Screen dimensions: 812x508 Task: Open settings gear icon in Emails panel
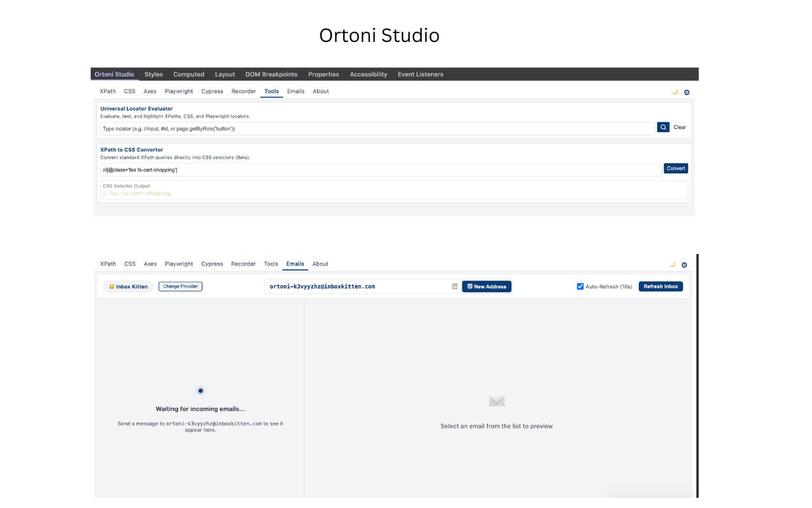(684, 265)
